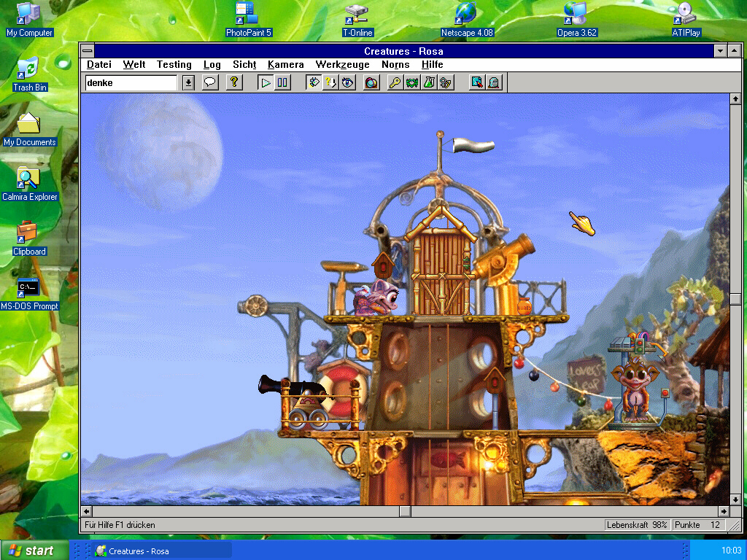Click the text field containing 'denke'
Viewport: 747px width, 560px height.
[131, 83]
